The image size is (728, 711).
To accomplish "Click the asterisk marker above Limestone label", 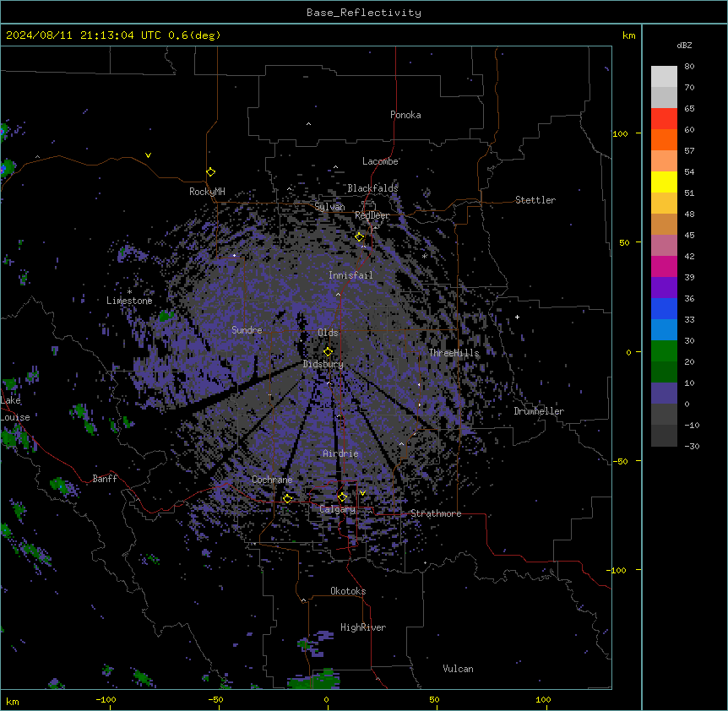I will tap(129, 292).
